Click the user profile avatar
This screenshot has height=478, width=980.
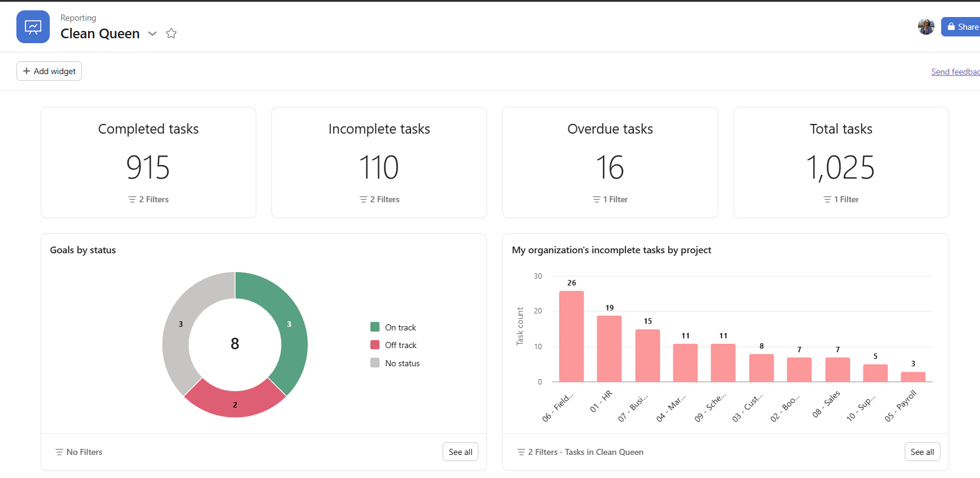tap(926, 27)
